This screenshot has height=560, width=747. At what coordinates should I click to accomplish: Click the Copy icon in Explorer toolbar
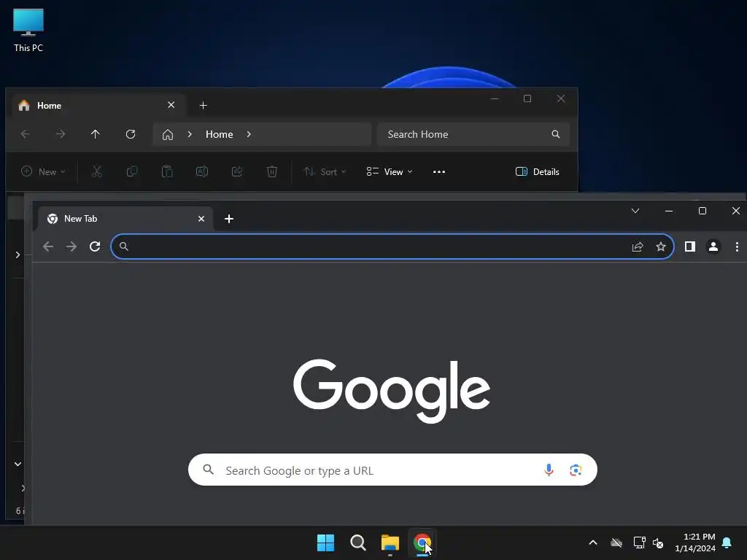tap(132, 171)
